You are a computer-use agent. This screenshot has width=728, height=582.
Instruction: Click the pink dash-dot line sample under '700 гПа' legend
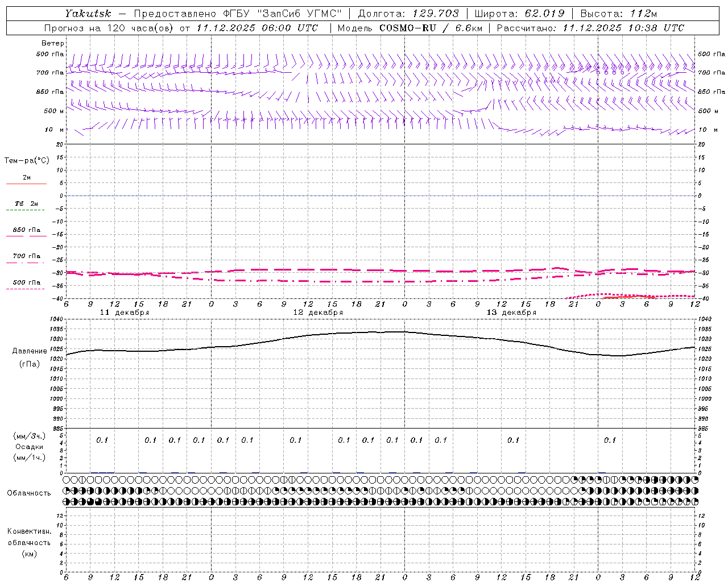point(25,263)
